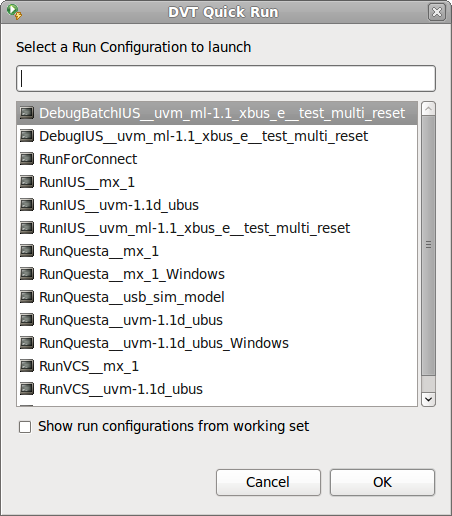Image resolution: width=452 pixels, height=516 pixels.
Task: Select the RunQuesta__mx_1 entry
Action: [217, 251]
